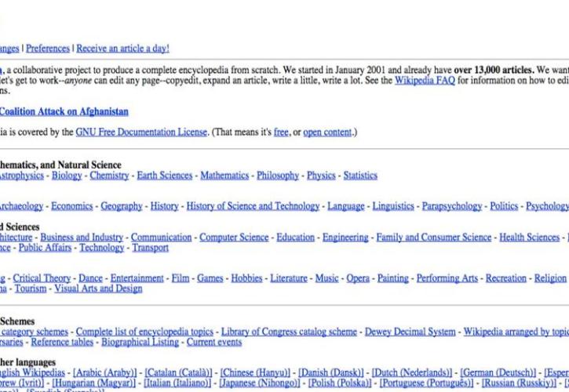The image size is (569, 392).
Task: Open the Wikipedia FAQ link
Action: [425, 80]
